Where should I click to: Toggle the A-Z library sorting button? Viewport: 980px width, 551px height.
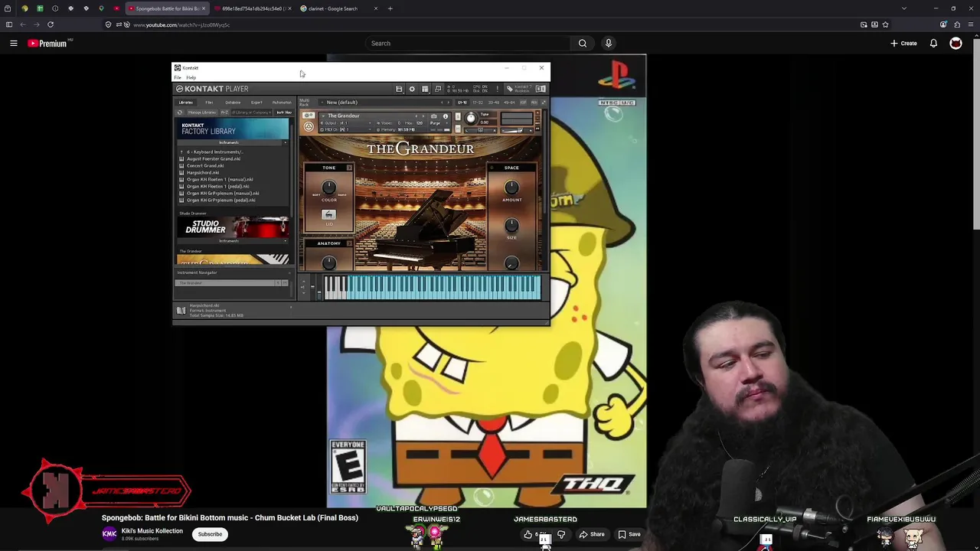pos(224,112)
